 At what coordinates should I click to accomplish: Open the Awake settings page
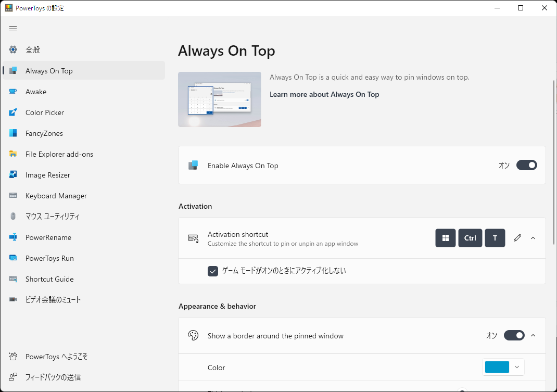pyautogui.click(x=84, y=91)
